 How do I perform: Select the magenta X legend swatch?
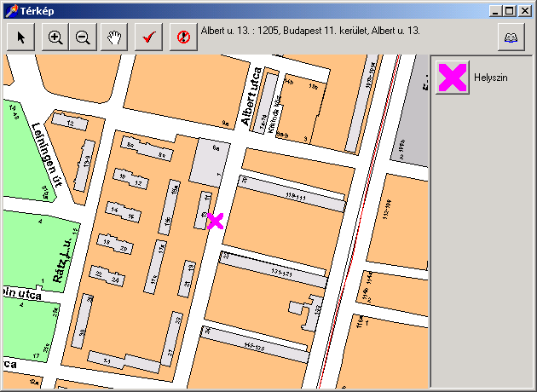tap(453, 78)
